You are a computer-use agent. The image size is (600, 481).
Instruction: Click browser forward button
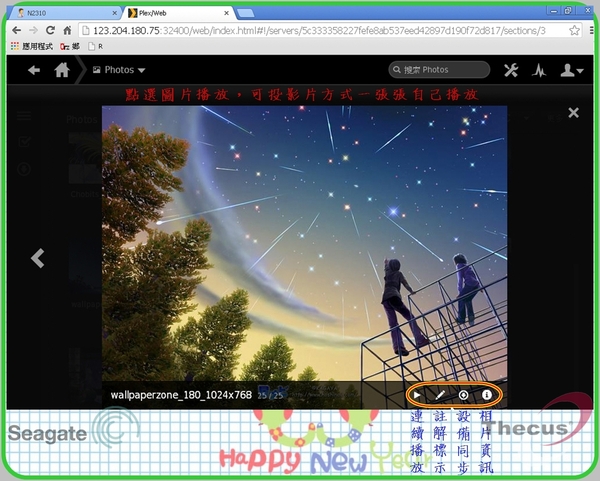point(34,30)
